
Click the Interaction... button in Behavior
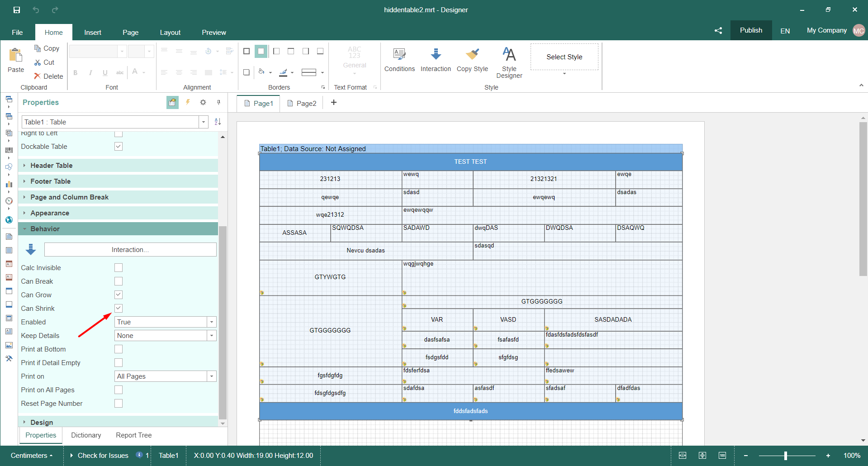(130, 250)
